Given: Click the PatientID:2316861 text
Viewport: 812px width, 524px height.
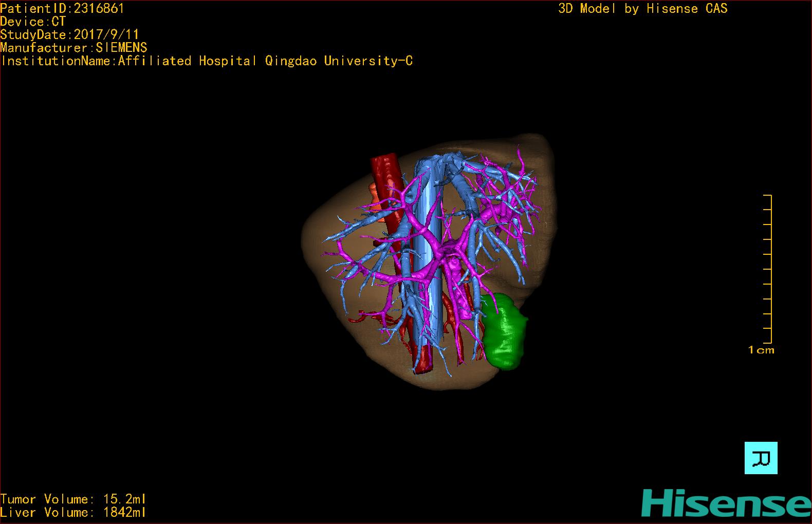Looking at the screenshot, I should coord(62,8).
